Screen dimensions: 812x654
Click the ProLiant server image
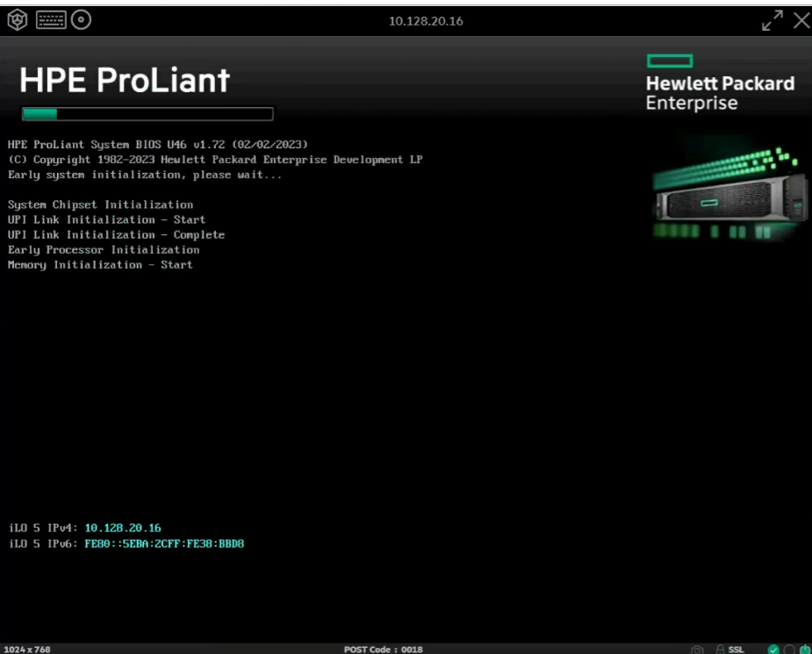point(729,192)
